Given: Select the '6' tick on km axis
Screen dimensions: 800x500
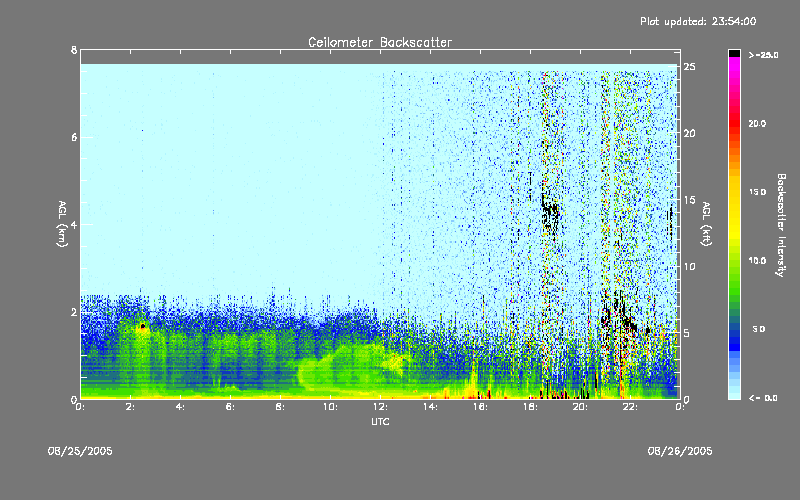Looking at the screenshot, I should (74, 137).
